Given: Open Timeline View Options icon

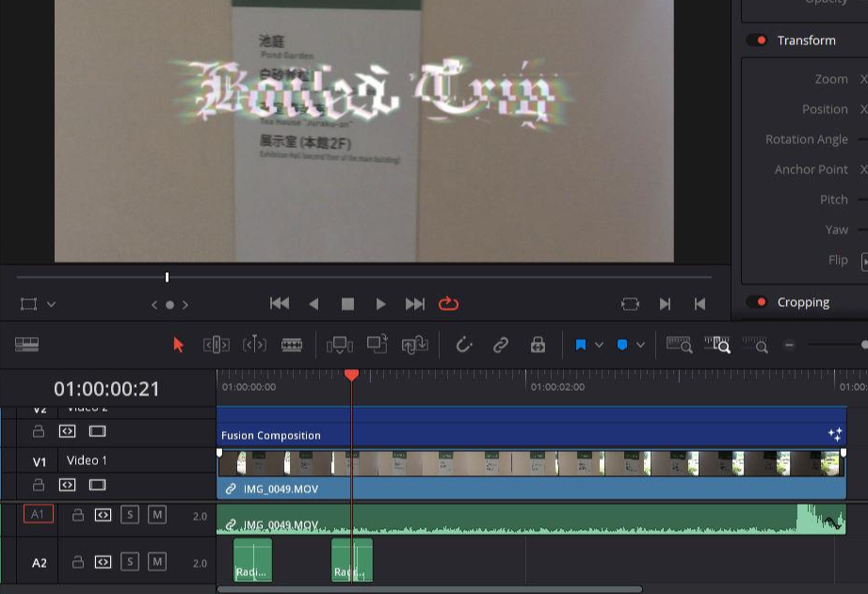Looking at the screenshot, I should (26, 345).
